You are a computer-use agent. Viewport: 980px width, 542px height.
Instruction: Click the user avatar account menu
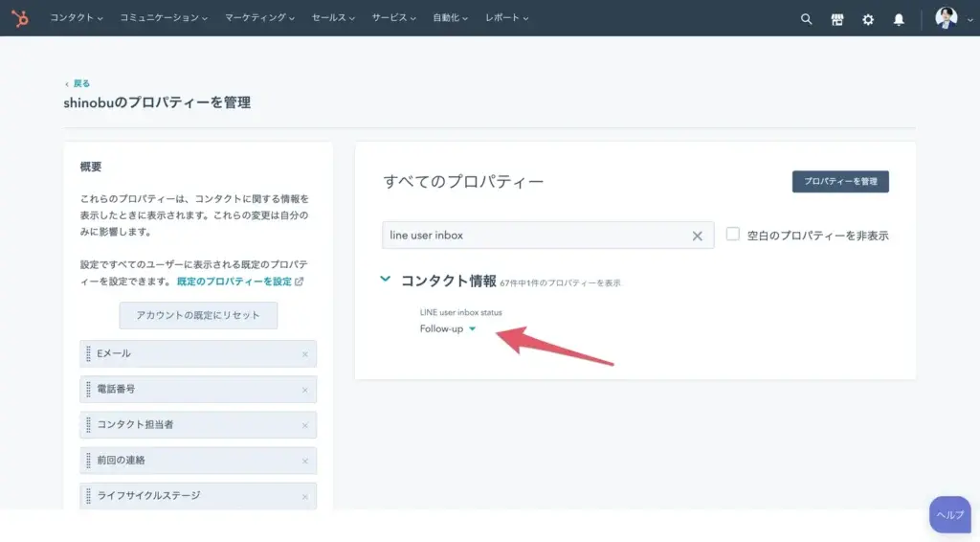pyautogui.click(x=946, y=18)
